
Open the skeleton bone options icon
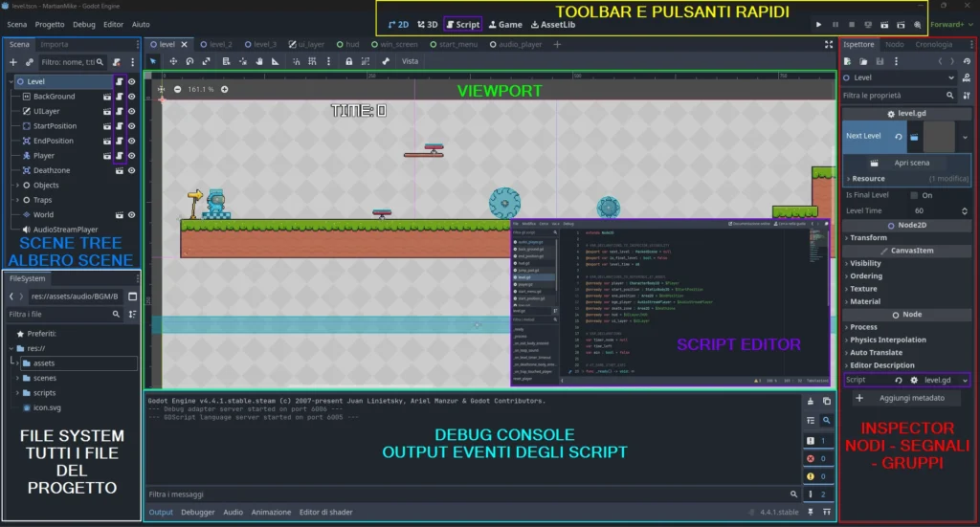[x=386, y=61]
